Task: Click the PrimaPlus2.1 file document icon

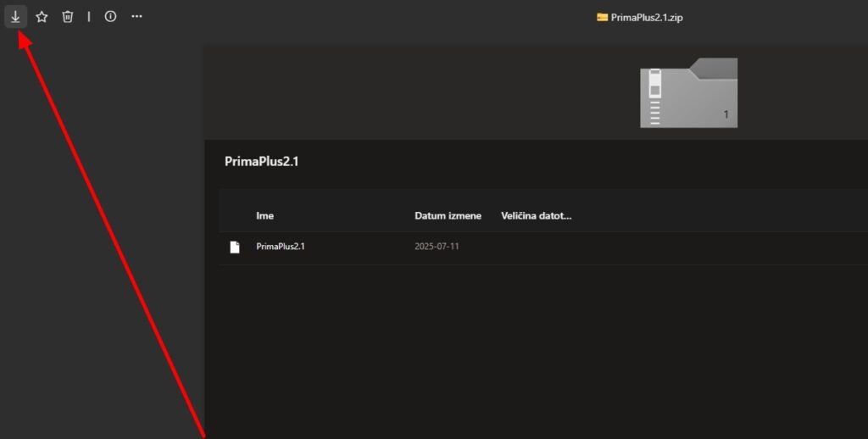Action: 235,247
